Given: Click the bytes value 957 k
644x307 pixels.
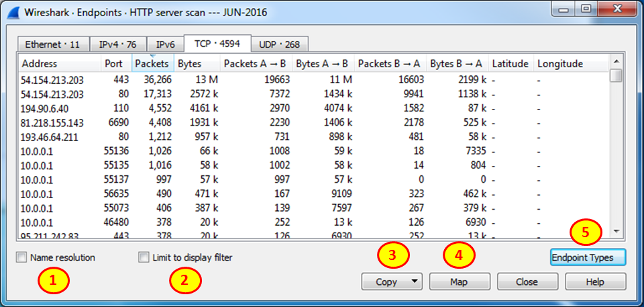Looking at the screenshot, I should point(205,137).
